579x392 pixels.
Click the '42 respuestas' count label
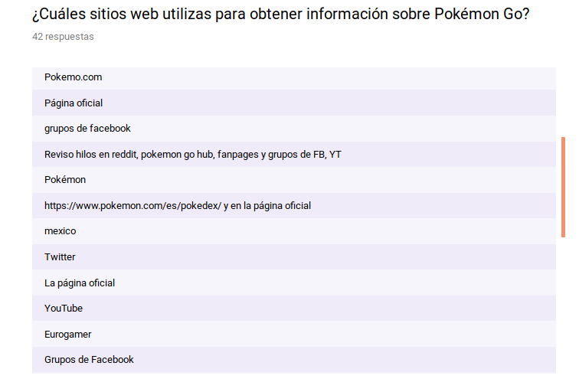(63, 37)
